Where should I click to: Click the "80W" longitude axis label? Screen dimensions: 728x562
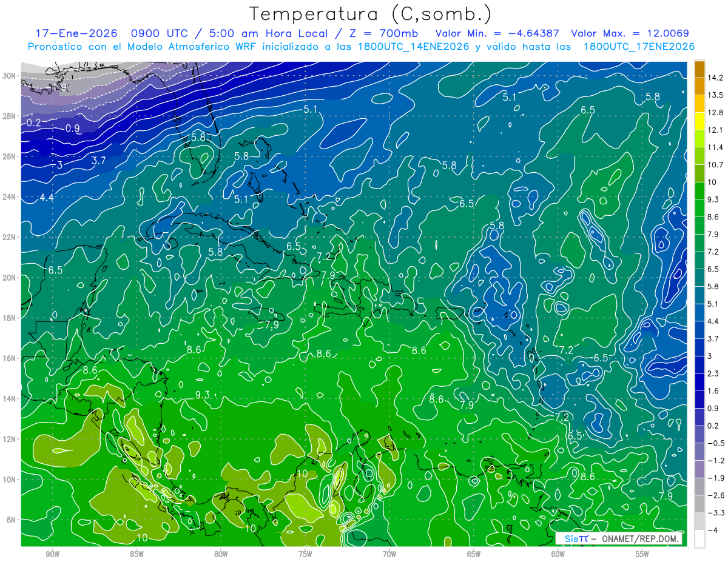(x=221, y=554)
